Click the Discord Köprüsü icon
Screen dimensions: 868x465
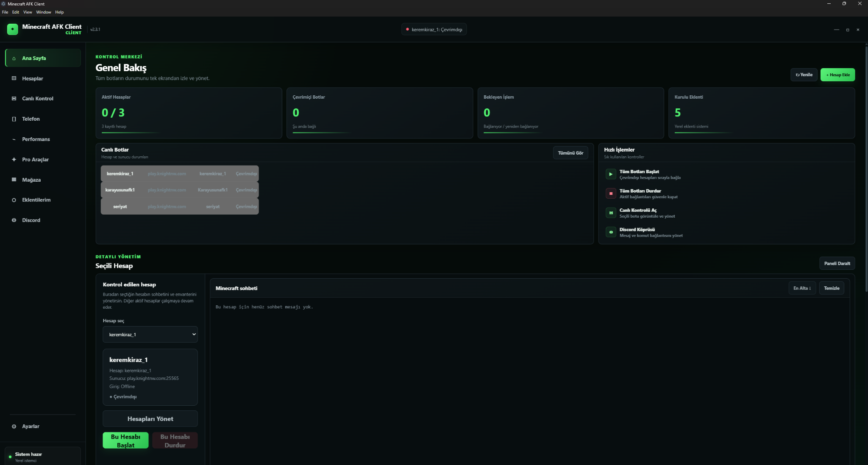611,232
